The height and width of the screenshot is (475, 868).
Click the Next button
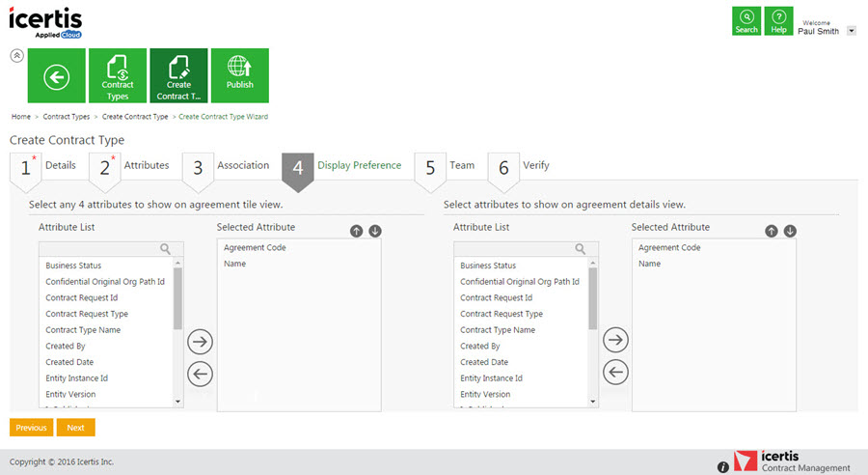coord(75,427)
